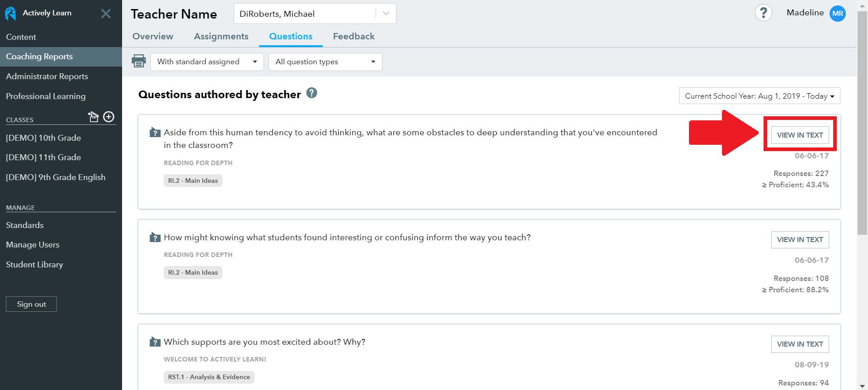
Task: Click READING FOR DEPTH label under second question
Action: click(198, 255)
